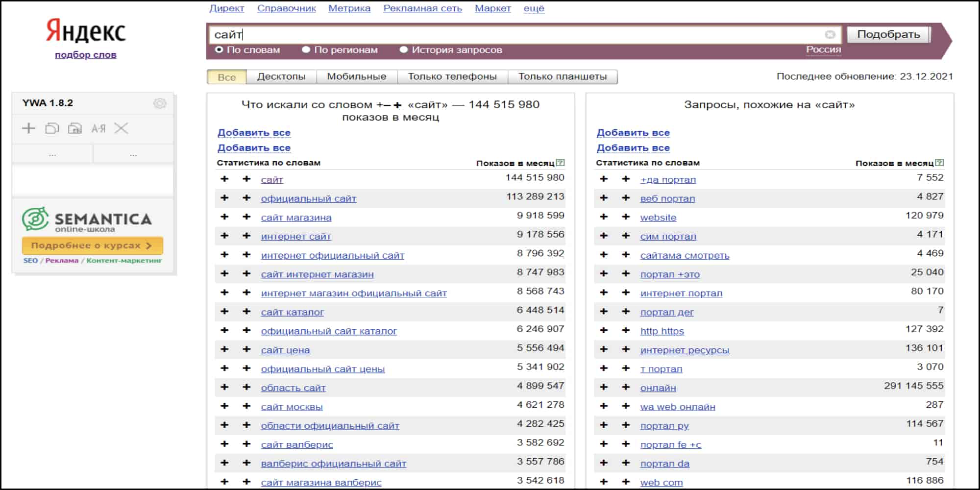Image resolution: width=980 pixels, height=490 pixels.
Task: Click the impressions value '291 145 555'
Action: click(x=914, y=386)
